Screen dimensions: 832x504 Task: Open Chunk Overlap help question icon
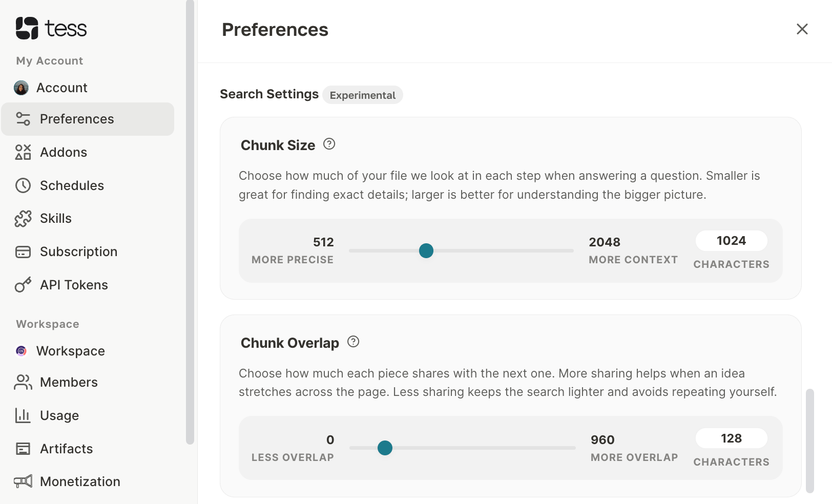tap(353, 342)
